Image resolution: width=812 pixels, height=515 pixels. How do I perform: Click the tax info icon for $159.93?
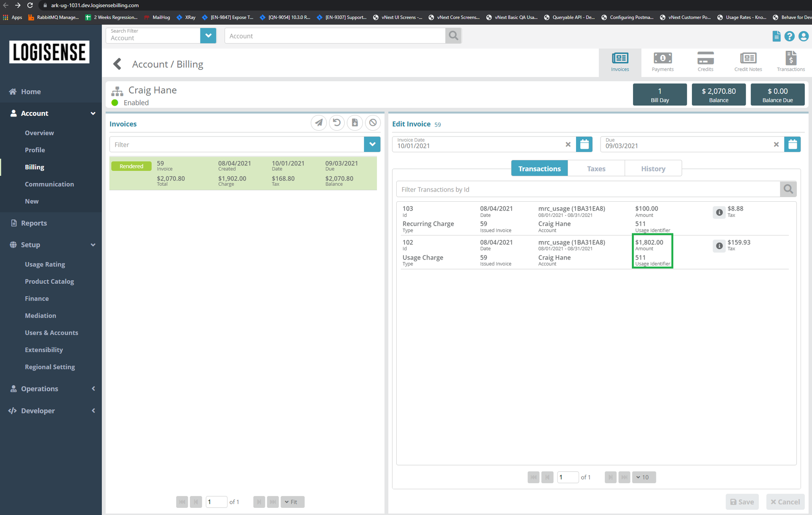719,246
